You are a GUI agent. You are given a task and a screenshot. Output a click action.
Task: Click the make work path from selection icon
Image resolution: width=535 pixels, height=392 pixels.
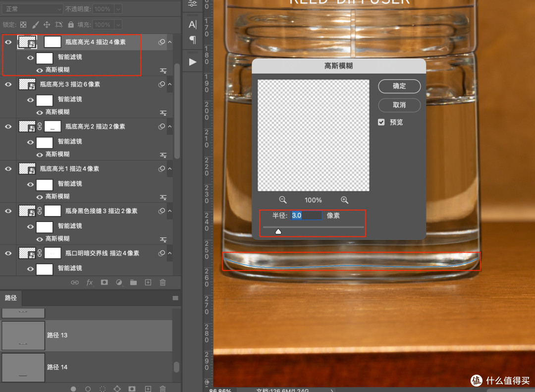[117, 389]
